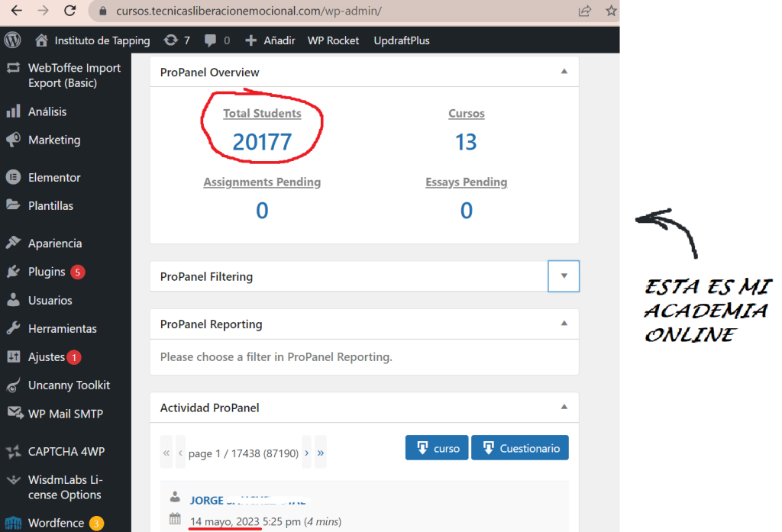Go to last activity page
Screen dimensions: 782x532
321,452
